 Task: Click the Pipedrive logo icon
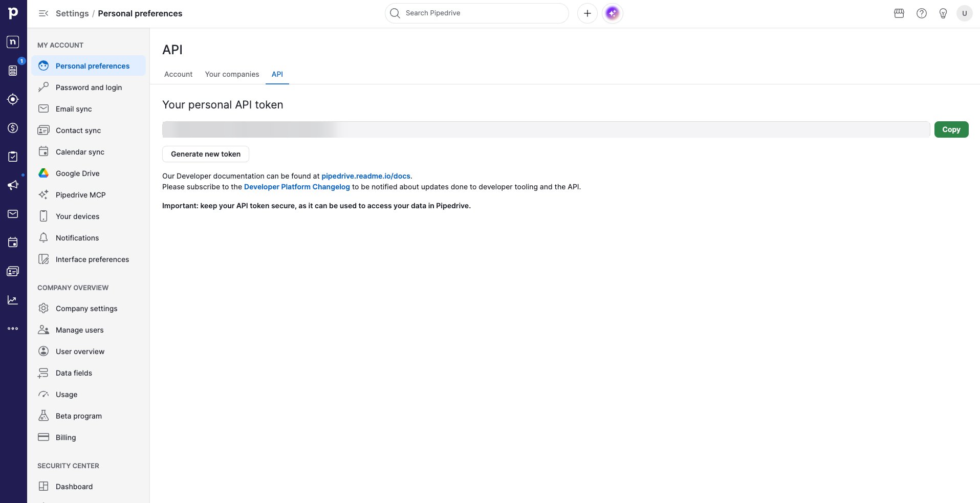tap(13, 13)
